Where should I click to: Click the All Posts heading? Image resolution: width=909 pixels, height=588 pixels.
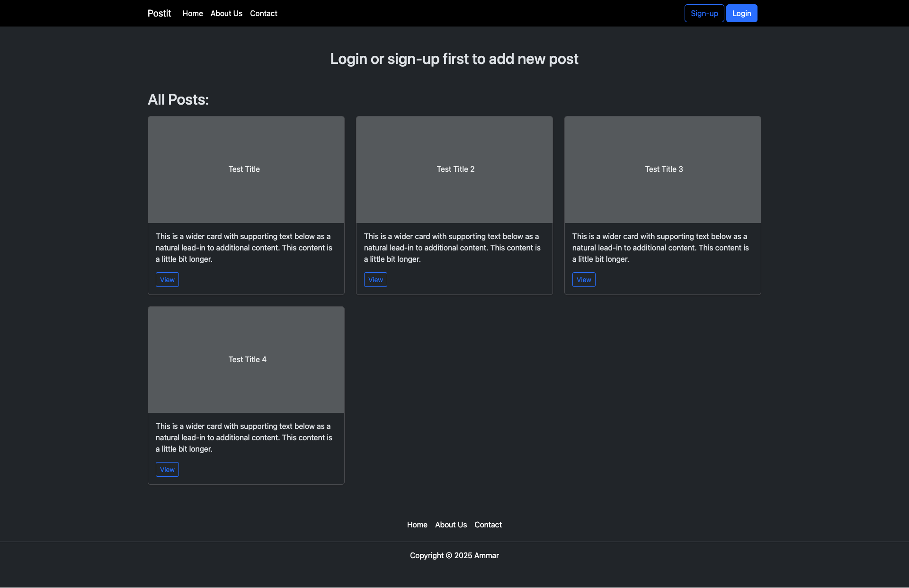pos(178,99)
